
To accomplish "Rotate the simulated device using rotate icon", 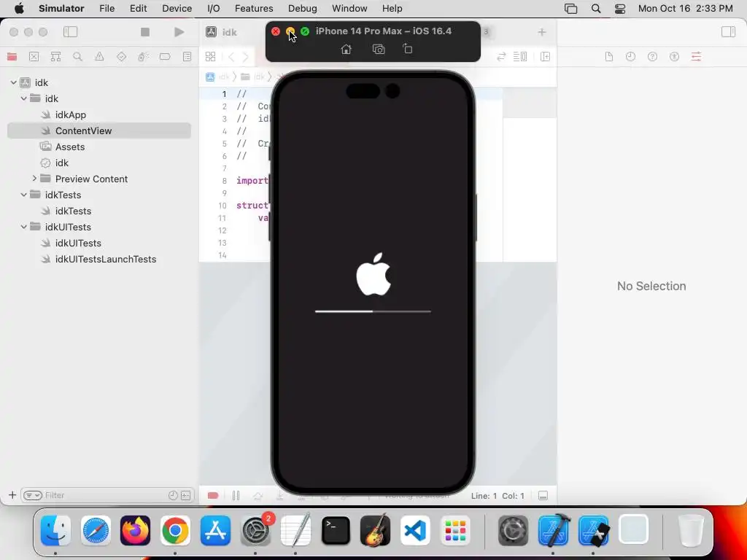I will [x=407, y=49].
